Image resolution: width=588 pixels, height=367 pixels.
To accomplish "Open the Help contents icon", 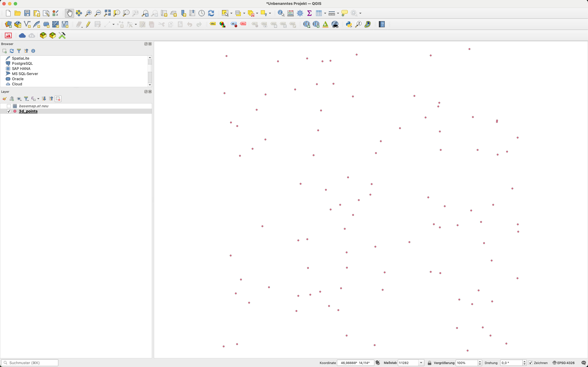I will coord(382,24).
